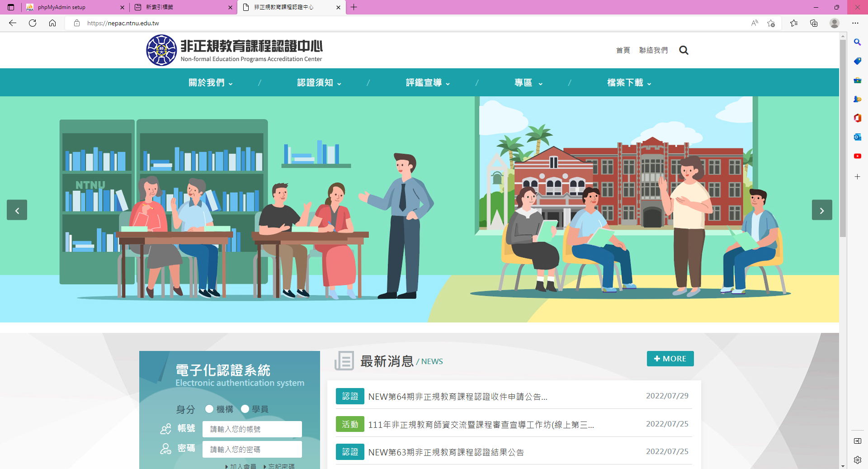Go to next carousel slide
Image resolution: width=868 pixels, height=469 pixels.
pos(822,210)
